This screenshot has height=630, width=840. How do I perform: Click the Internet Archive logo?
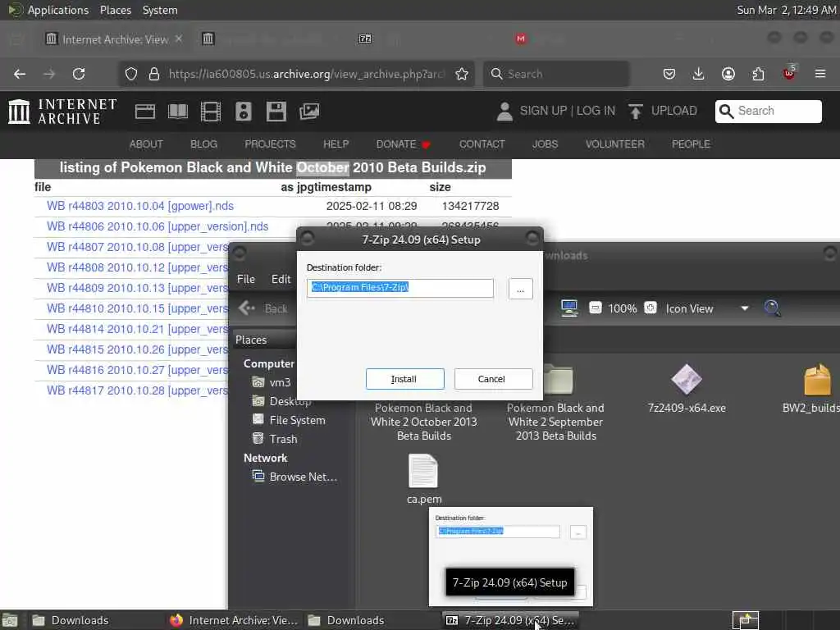click(x=62, y=112)
